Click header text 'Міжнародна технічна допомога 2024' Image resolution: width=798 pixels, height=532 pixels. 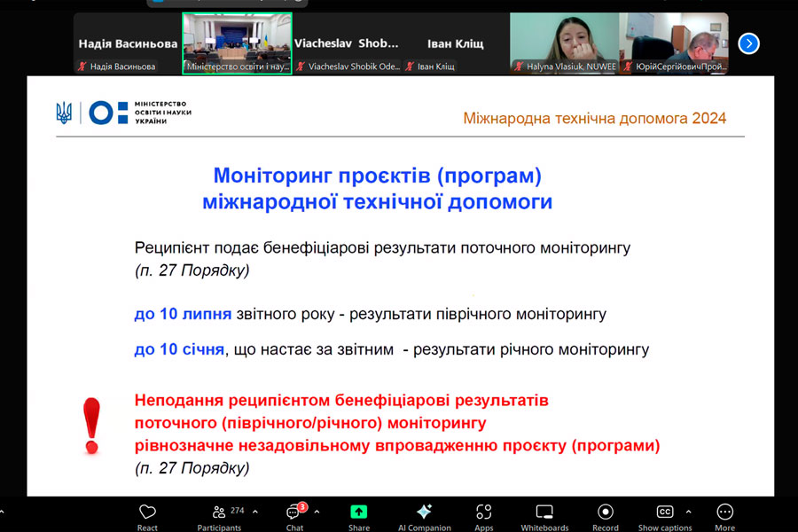[594, 118]
